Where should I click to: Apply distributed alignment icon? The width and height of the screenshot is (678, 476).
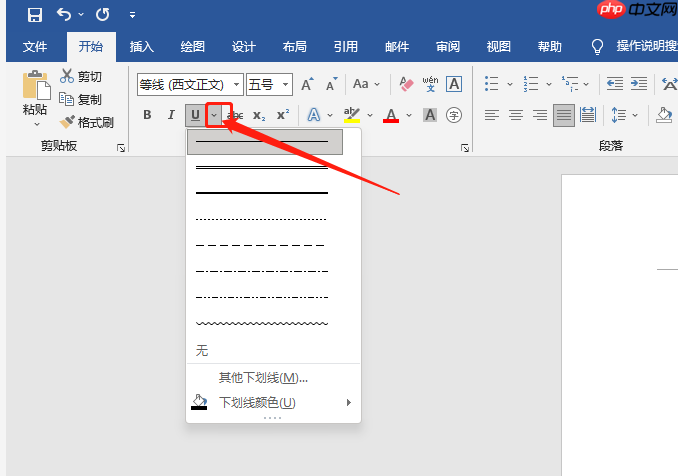point(588,115)
